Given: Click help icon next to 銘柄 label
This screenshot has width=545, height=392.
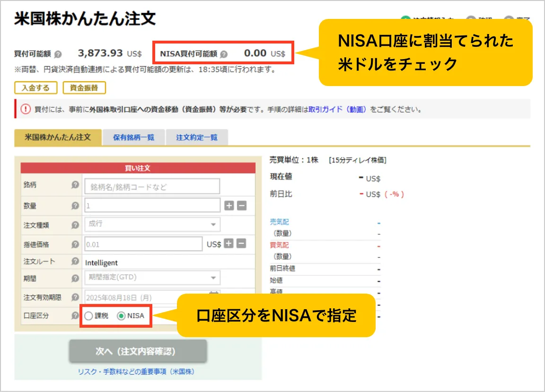Looking at the screenshot, I should coord(75,185).
